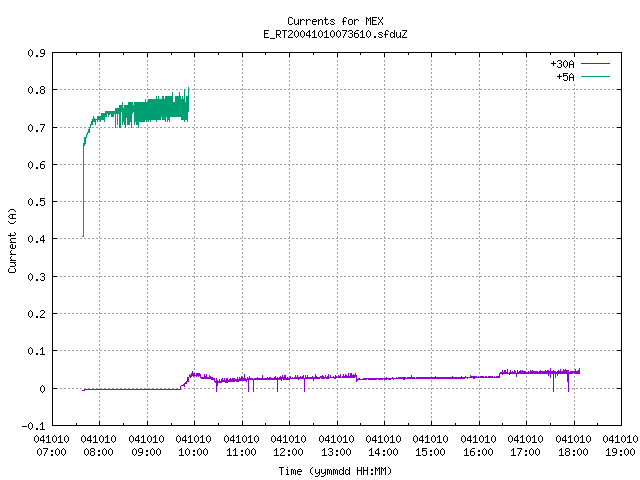Click the x-axis label 041010 09:00
Image resolution: width=640 pixels, height=480 pixels.
[x=146, y=445]
